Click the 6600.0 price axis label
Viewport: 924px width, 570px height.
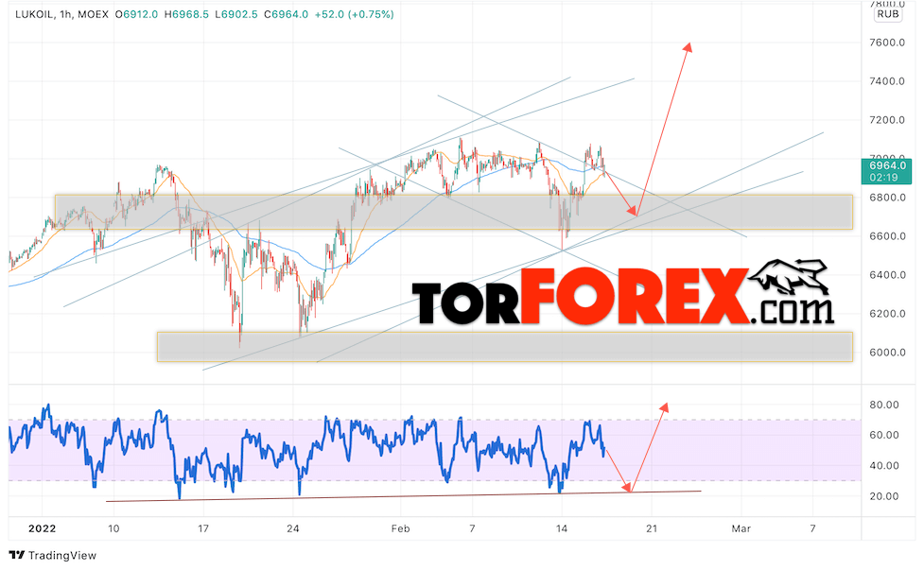coord(887,236)
